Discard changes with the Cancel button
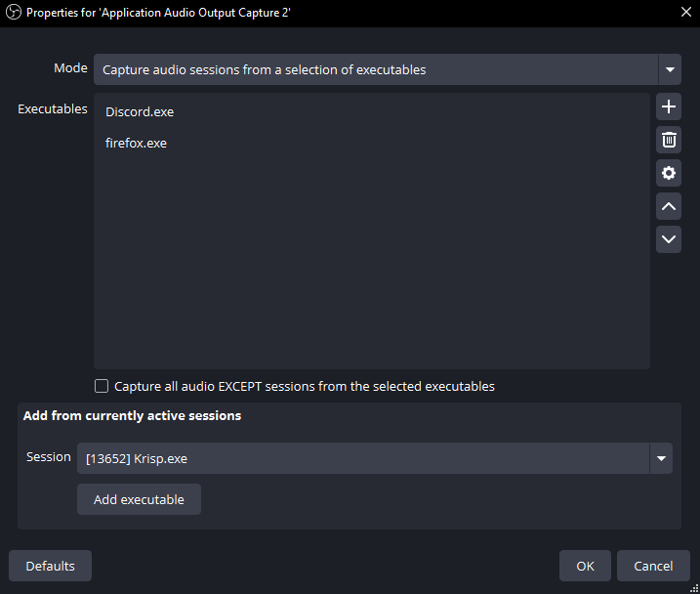Viewport: 700px width, 594px height. (x=653, y=566)
